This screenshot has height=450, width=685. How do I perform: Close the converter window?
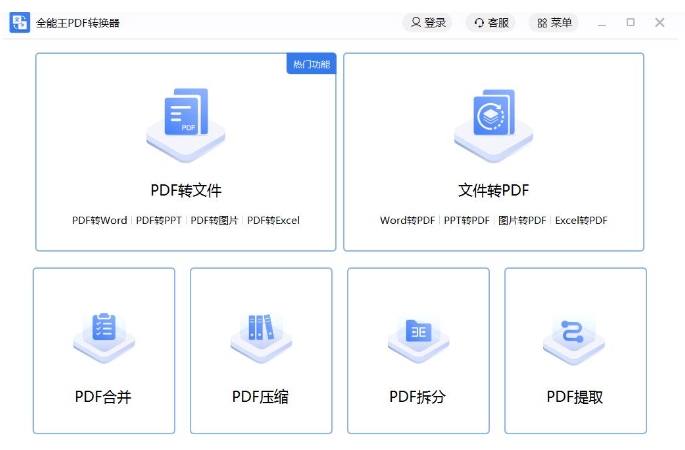660,22
